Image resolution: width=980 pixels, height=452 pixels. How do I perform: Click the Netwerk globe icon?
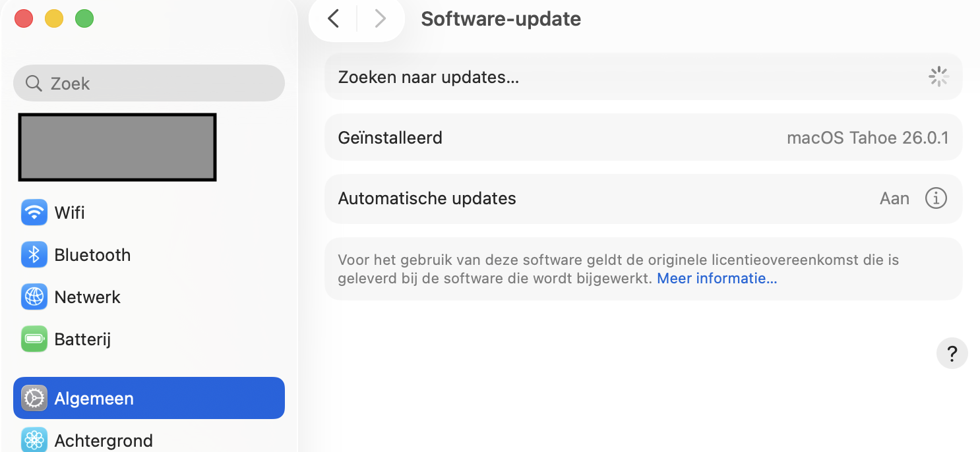click(34, 297)
